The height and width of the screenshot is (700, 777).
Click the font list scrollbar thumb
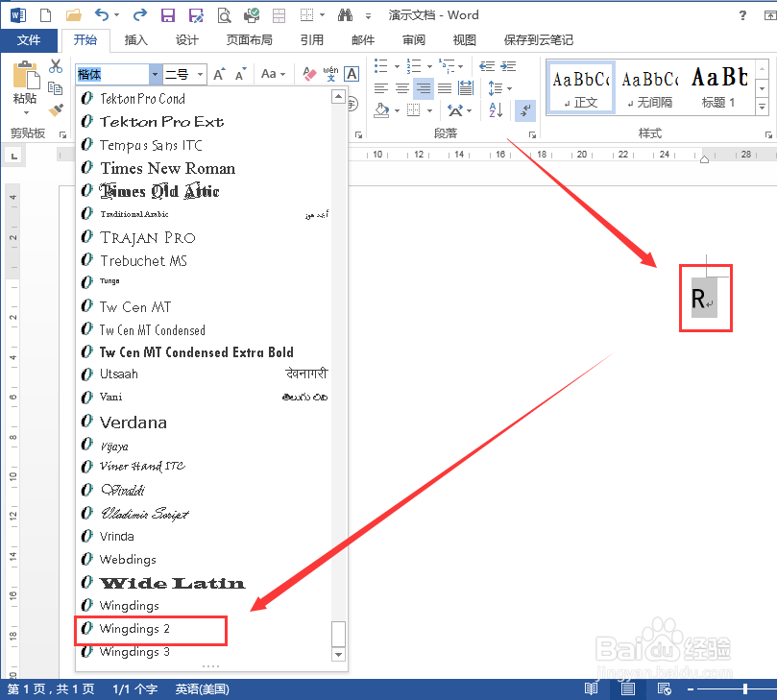338,634
